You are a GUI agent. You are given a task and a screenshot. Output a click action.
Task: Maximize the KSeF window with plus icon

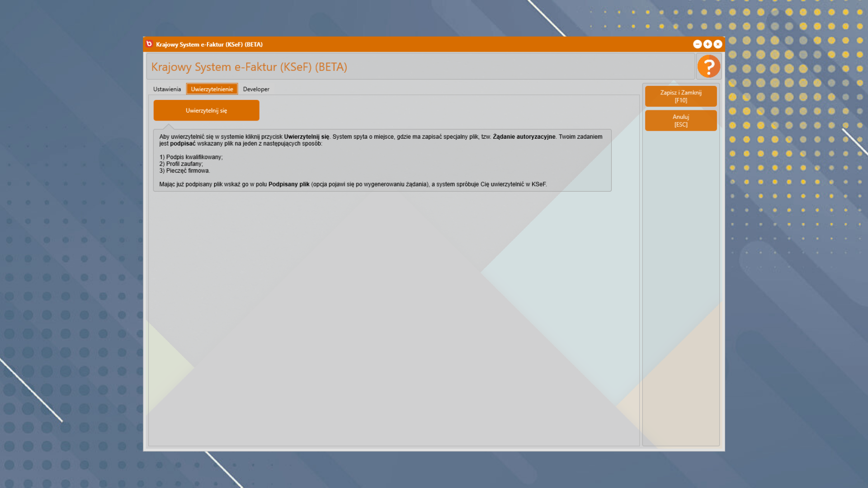coord(708,44)
